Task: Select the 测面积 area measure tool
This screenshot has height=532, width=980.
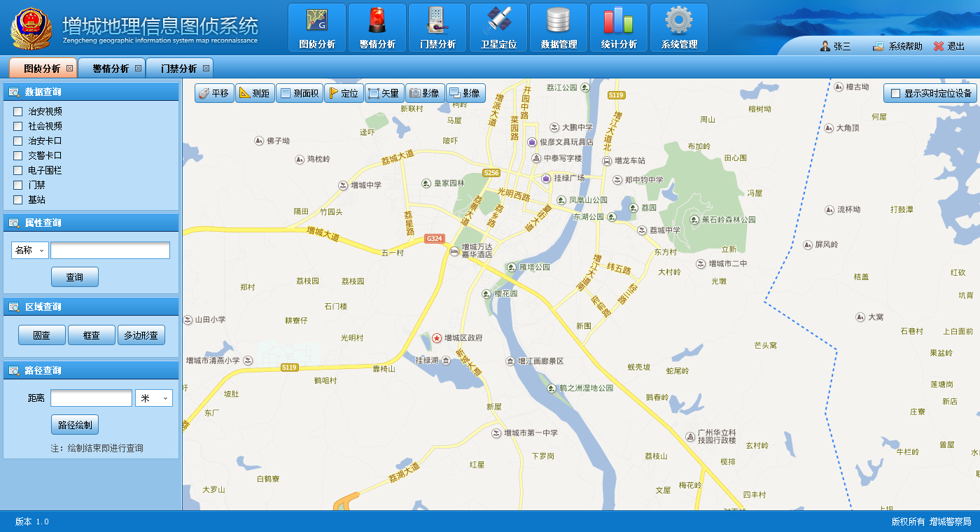Action: click(300, 93)
